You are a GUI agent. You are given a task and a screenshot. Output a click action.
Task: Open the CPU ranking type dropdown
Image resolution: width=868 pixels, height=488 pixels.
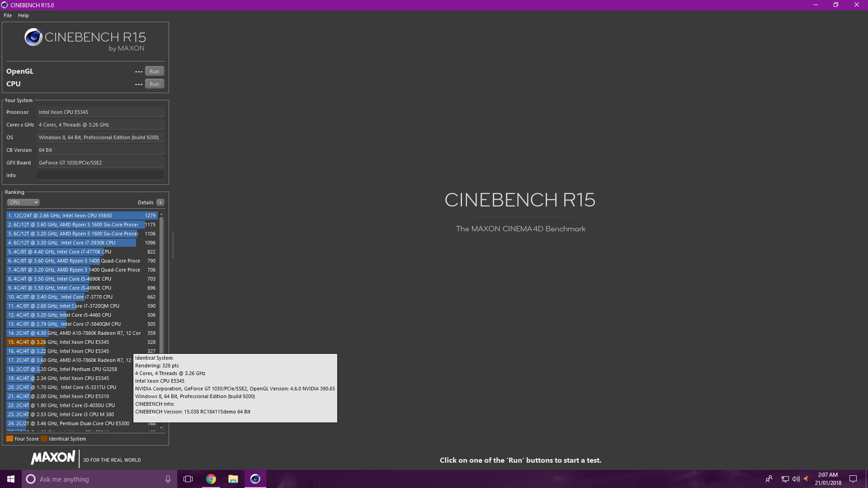coord(24,202)
